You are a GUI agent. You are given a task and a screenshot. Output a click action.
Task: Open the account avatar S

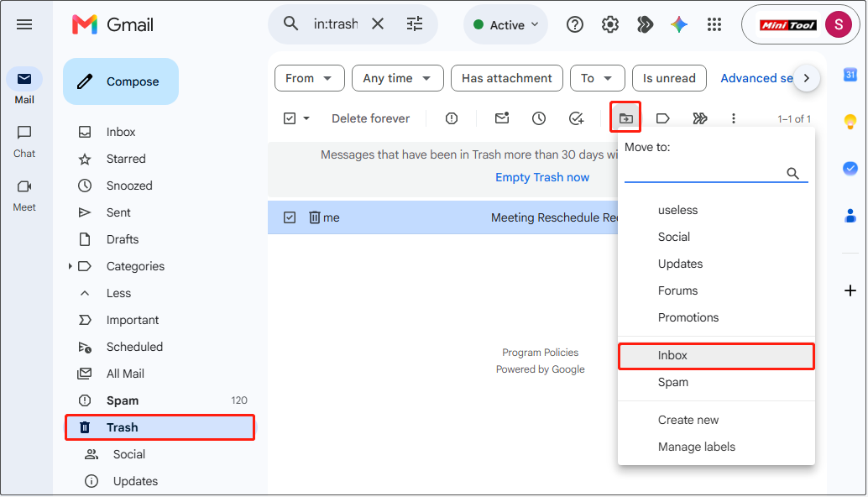click(x=838, y=24)
